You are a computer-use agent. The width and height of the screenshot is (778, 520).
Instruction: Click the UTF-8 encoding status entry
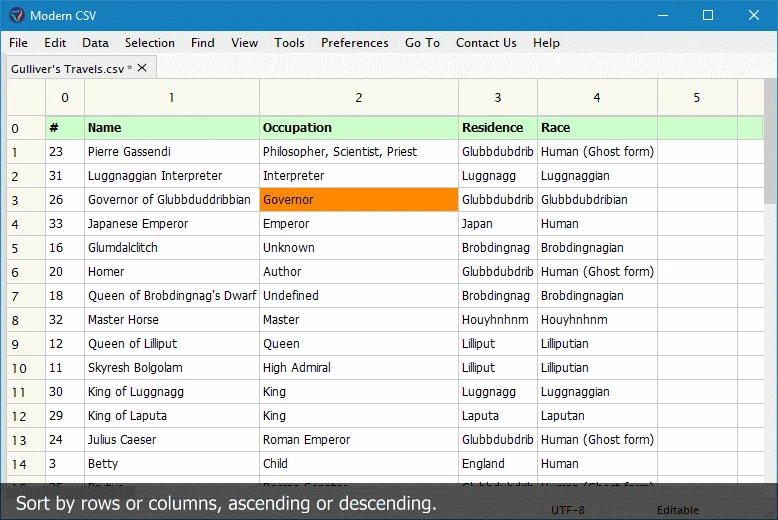tap(568, 510)
